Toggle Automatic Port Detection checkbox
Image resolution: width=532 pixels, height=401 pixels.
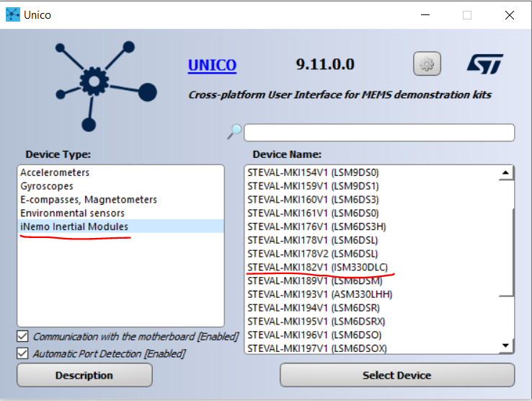click(x=22, y=353)
